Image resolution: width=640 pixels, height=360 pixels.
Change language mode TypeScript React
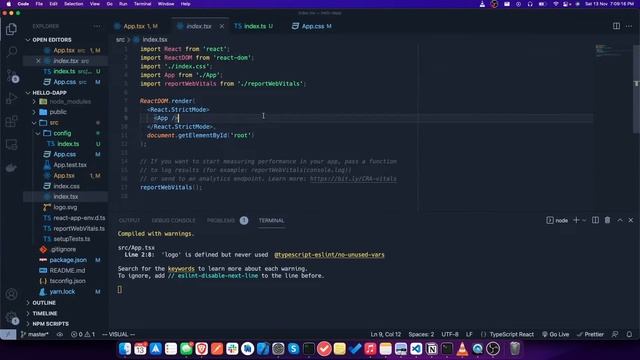coord(511,334)
